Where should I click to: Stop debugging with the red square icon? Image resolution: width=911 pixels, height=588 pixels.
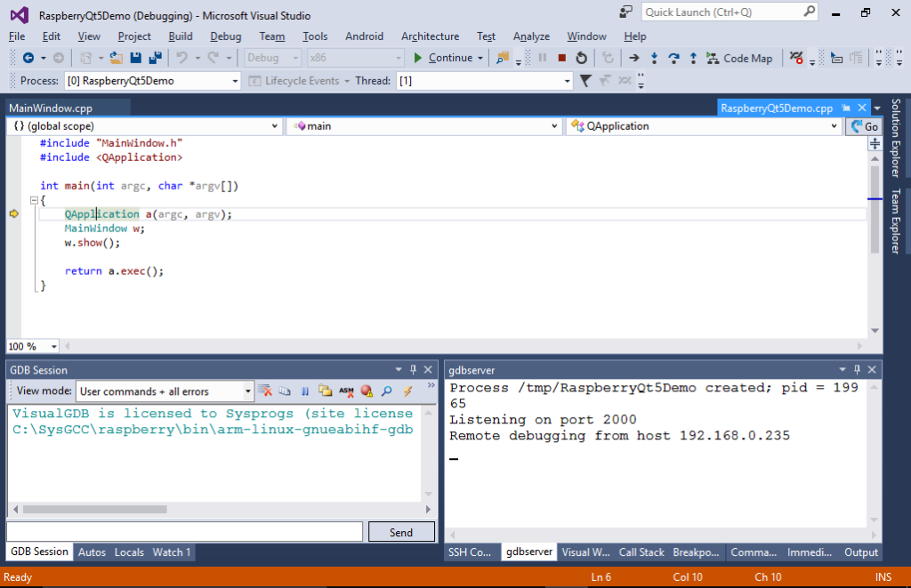click(562, 59)
